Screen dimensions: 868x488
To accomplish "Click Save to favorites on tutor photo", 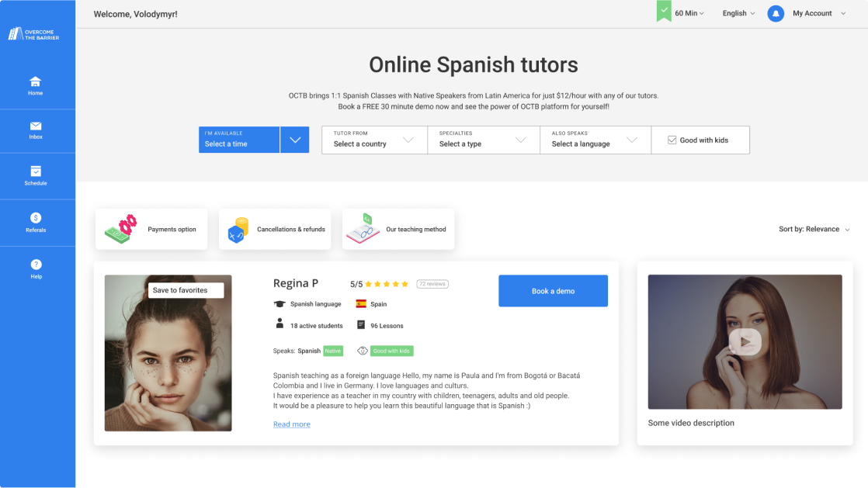I will pos(186,290).
